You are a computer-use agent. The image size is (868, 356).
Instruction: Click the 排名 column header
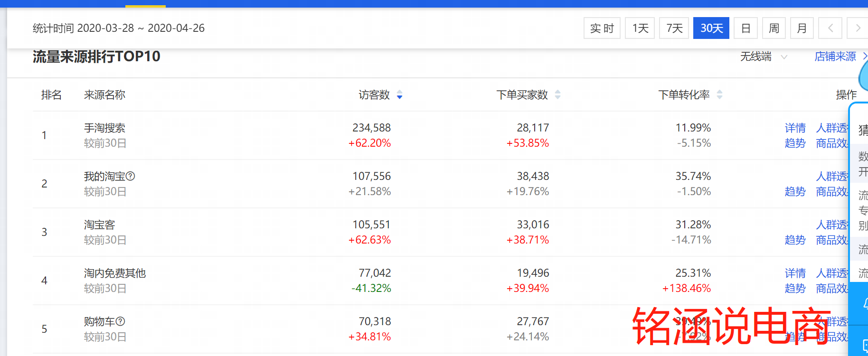click(51, 95)
